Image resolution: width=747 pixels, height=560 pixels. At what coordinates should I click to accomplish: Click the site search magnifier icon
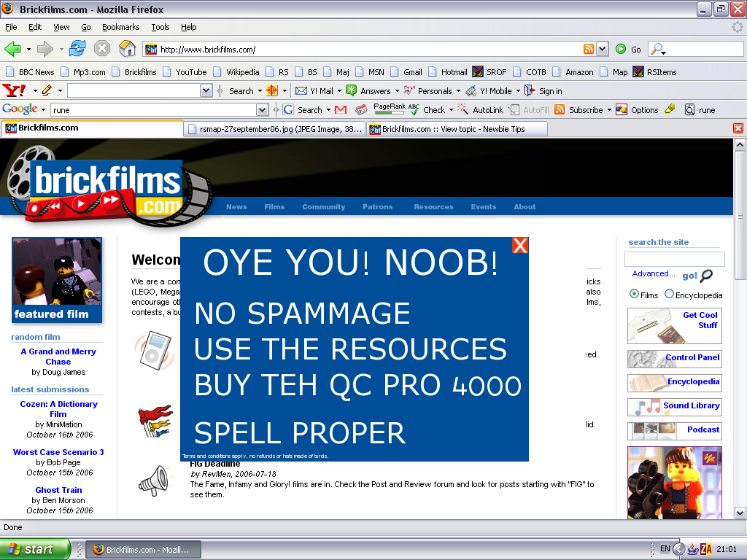tap(707, 275)
